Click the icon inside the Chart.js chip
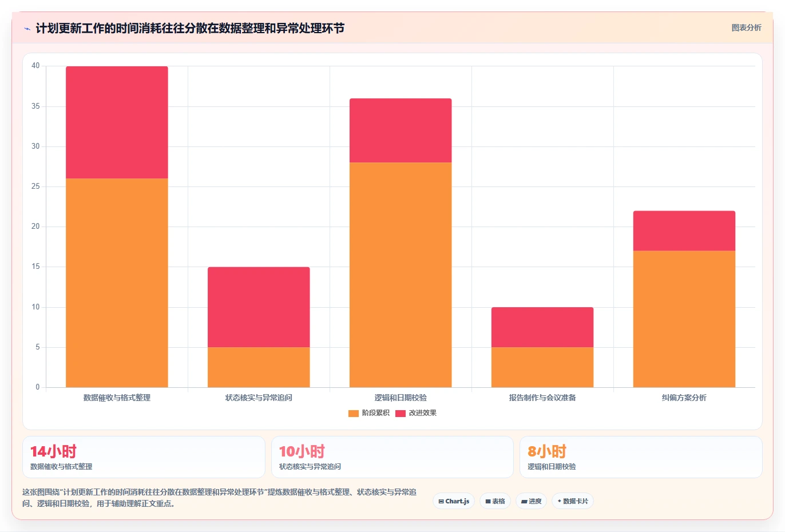Image resolution: width=785 pixels, height=532 pixels. pyautogui.click(x=441, y=502)
